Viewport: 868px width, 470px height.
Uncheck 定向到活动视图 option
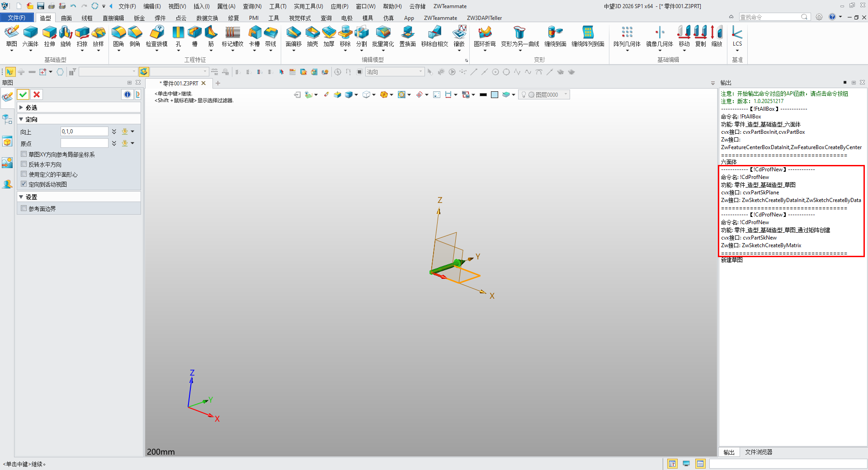[x=24, y=184]
